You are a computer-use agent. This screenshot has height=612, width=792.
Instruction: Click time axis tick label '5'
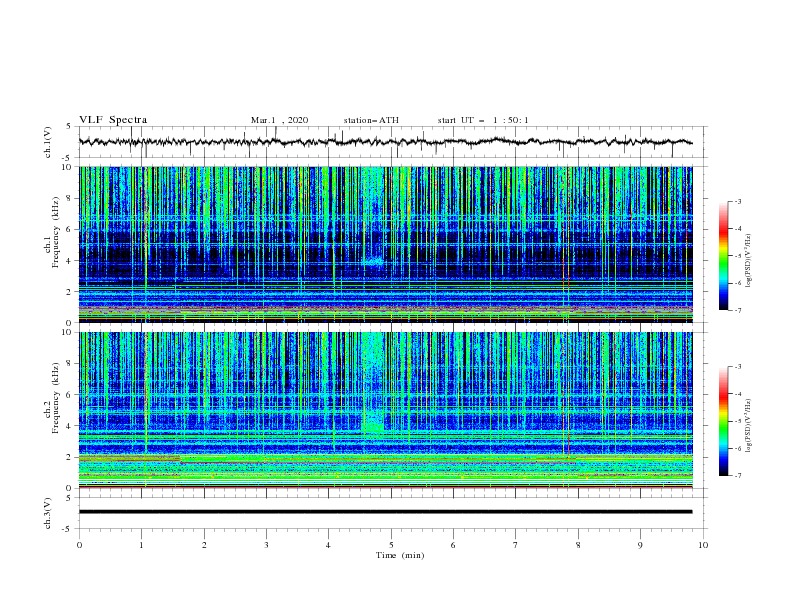[391, 545]
